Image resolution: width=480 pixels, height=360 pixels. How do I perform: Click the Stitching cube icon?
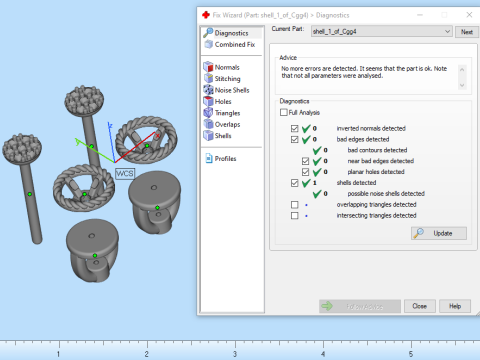click(208, 78)
